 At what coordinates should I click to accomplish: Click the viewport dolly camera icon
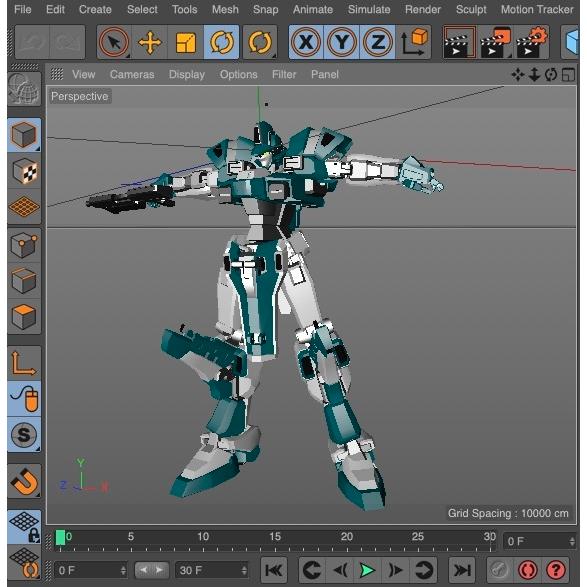click(534, 74)
